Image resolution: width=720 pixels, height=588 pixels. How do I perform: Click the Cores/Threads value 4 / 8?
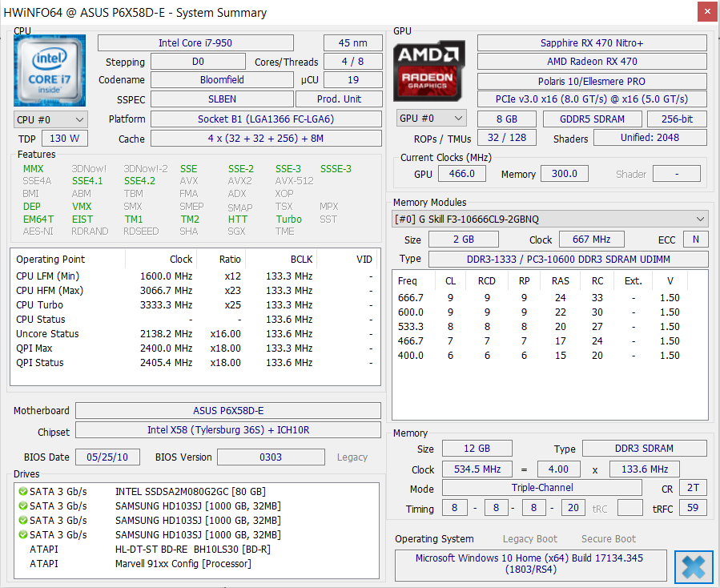(352, 62)
